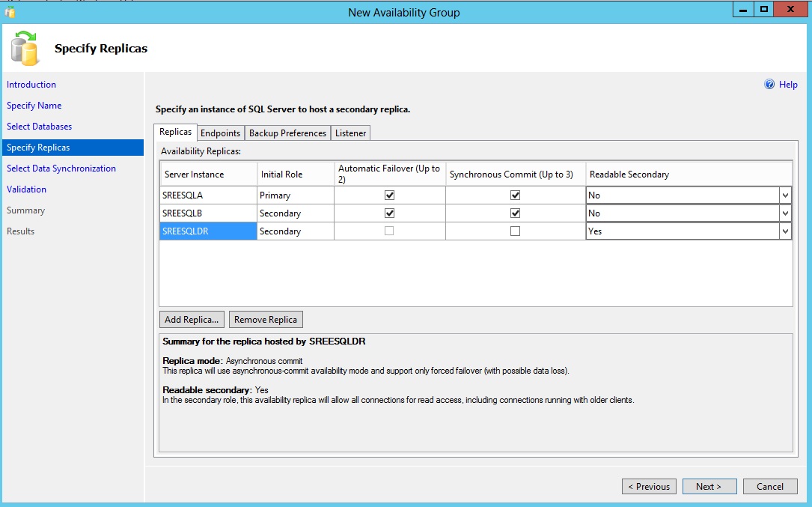The height and width of the screenshot is (507, 812).
Task: Open the Backup Preferences tab
Action: tap(287, 133)
